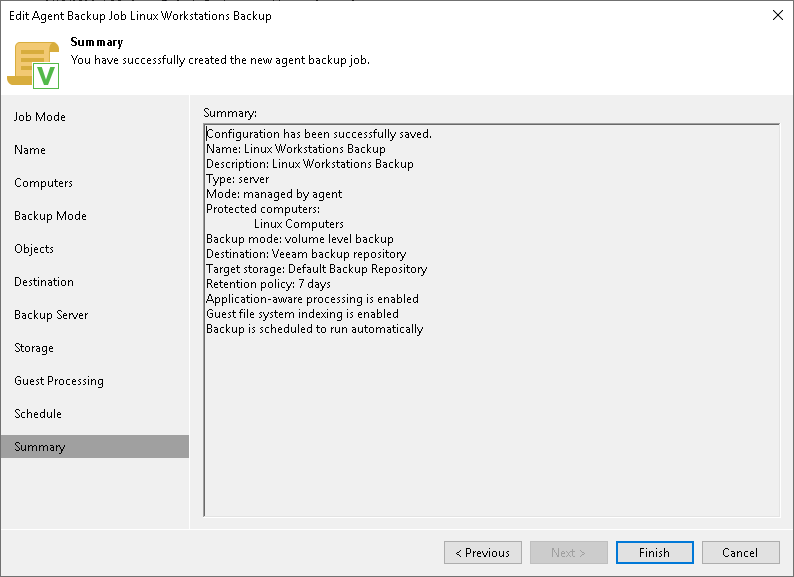Click inside the Summary text box
Image resolution: width=794 pixels, height=577 pixels.
pos(492,320)
